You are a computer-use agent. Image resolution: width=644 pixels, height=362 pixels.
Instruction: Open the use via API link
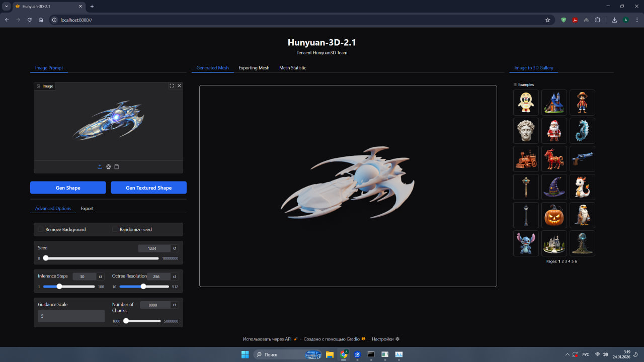[x=270, y=339]
